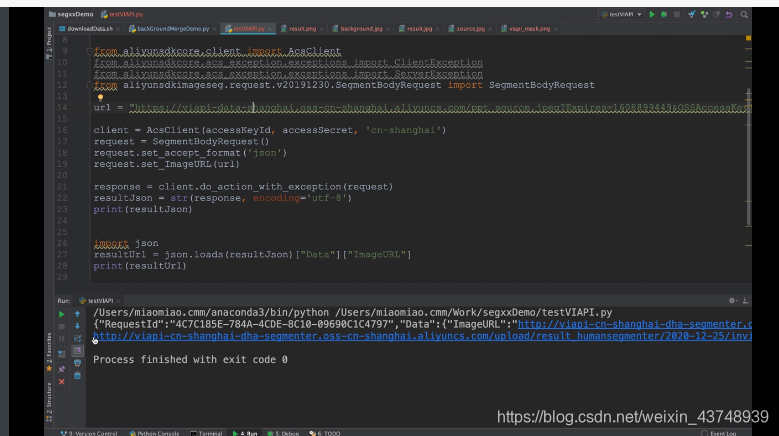Pin the Run tab with the pin icon

point(62,369)
